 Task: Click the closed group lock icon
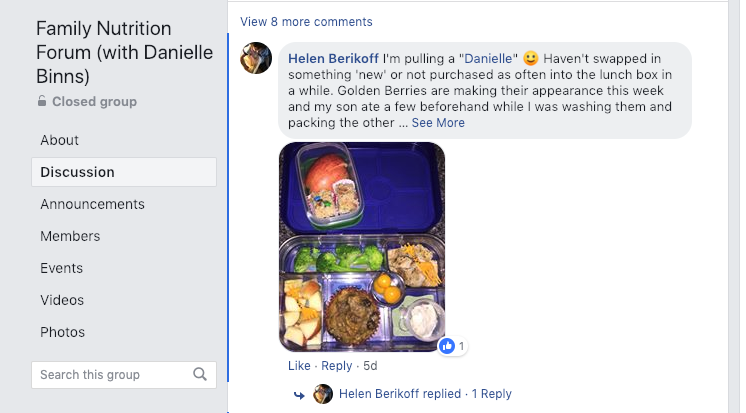tap(42, 101)
